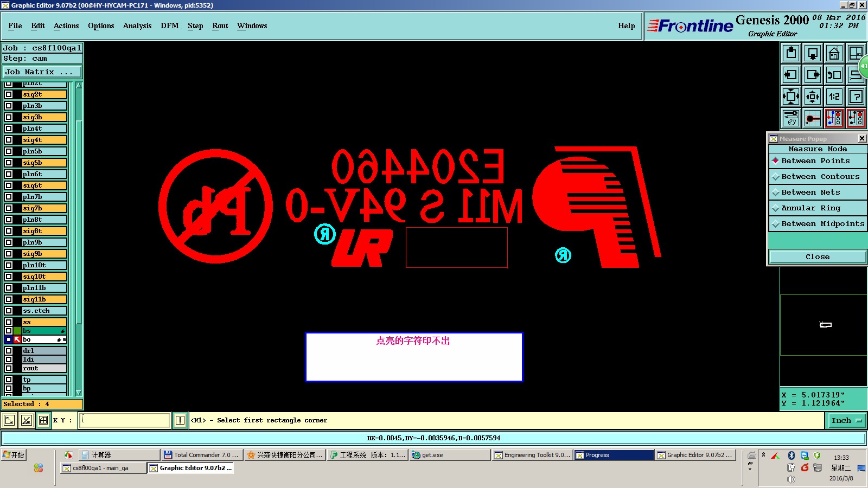Open the DFM menu
The height and width of the screenshot is (488, 868).
[170, 25]
